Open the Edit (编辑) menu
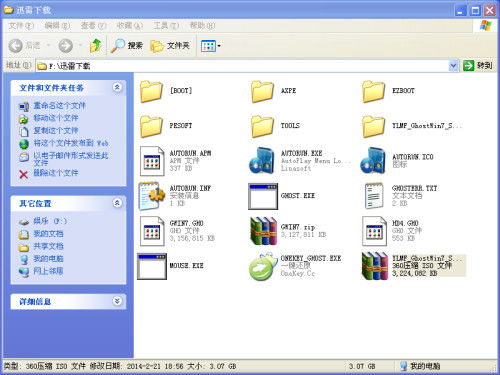 point(57,26)
